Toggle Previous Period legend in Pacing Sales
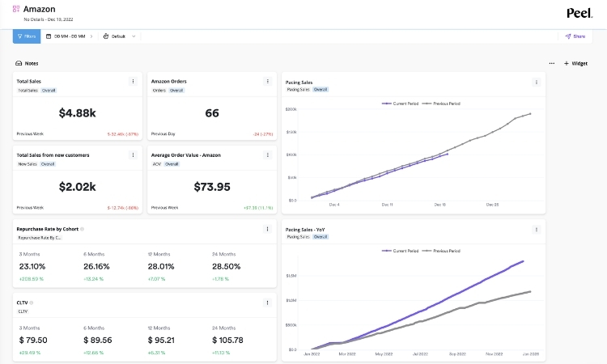The width and height of the screenshot is (607, 364). (x=441, y=104)
